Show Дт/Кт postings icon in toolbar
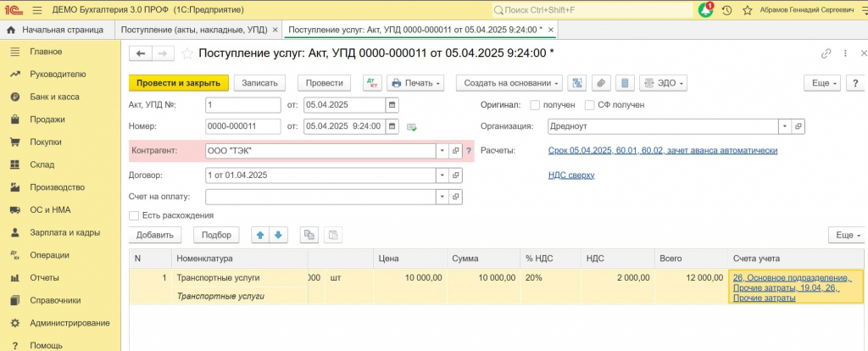Screen dimensions: 868x351 click(x=372, y=83)
